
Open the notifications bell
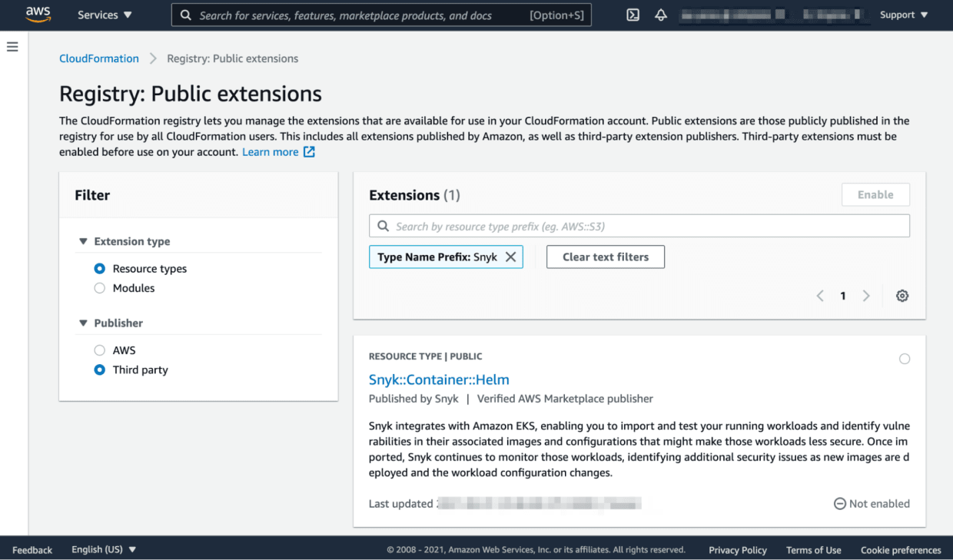[661, 15]
